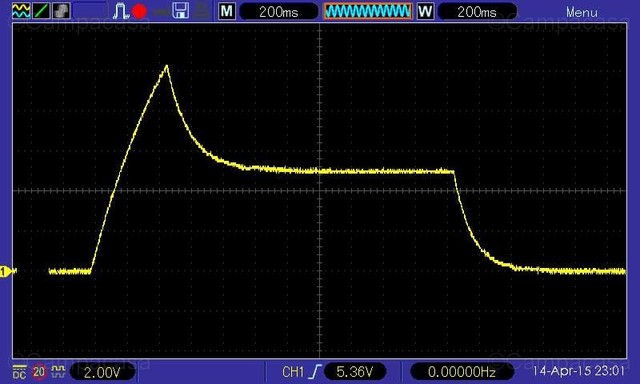Screen dimensions: 640x384
Task: Click the channel 1 ground level marker
Action: [7, 271]
